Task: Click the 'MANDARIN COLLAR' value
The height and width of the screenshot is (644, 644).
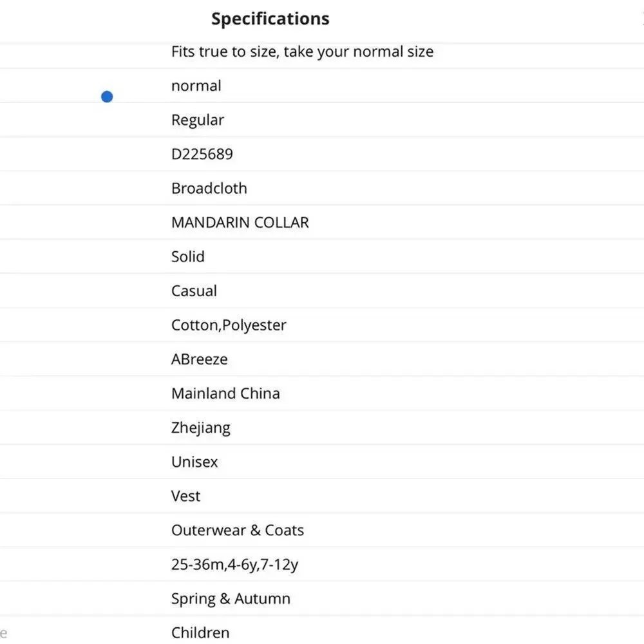Action: (x=240, y=222)
